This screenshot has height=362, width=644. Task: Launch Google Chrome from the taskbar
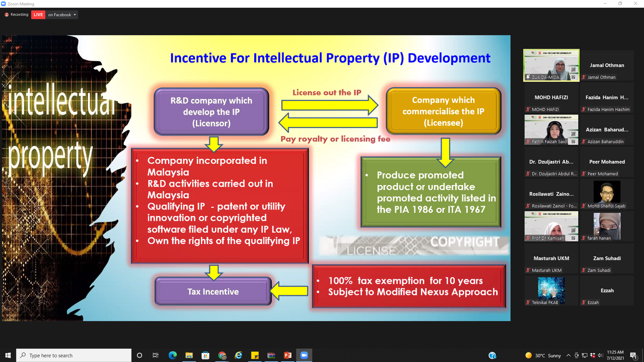(x=222, y=355)
